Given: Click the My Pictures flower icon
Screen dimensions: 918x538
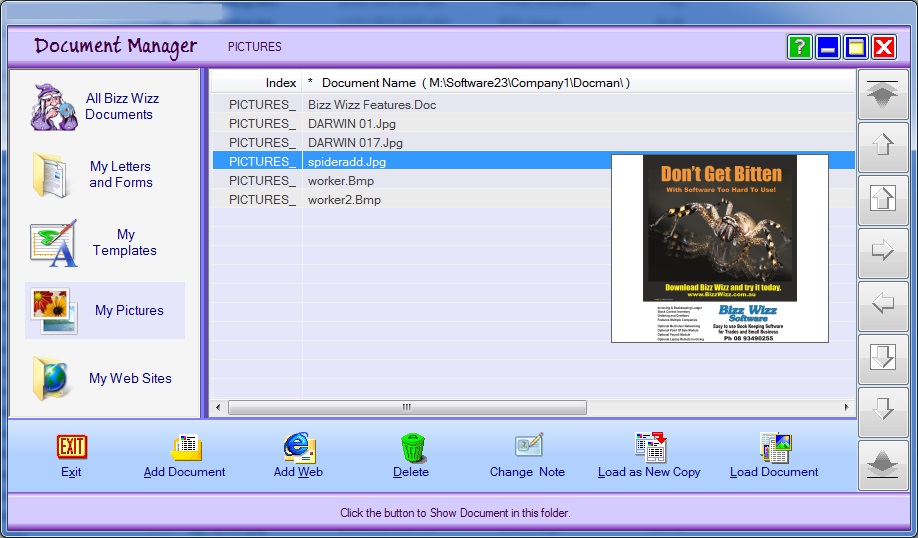Looking at the screenshot, I should [x=54, y=310].
